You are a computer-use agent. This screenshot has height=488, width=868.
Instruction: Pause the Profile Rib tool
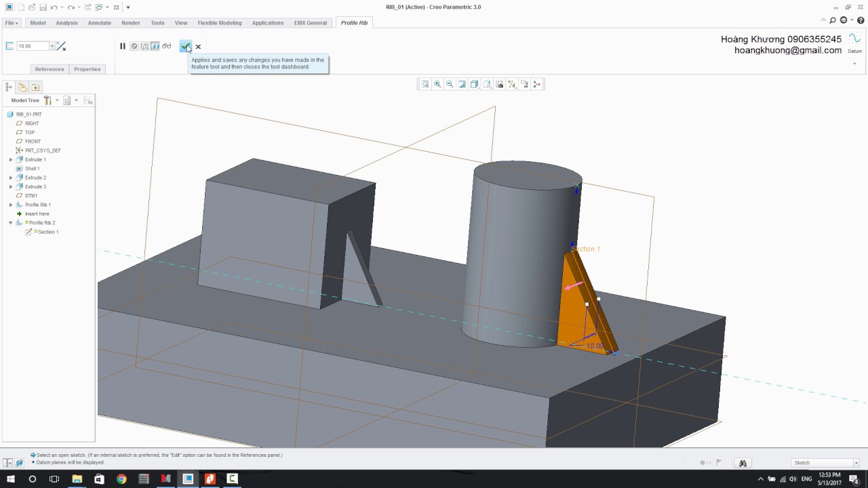[123, 46]
